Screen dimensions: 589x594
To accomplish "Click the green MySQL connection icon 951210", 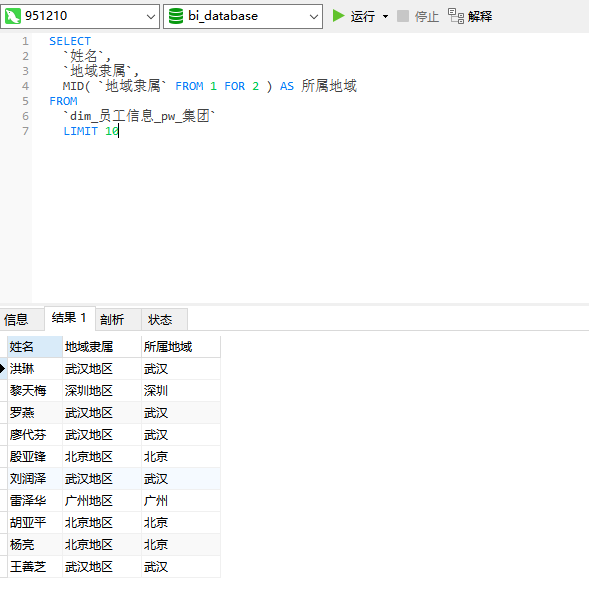I will pyautogui.click(x=13, y=16).
